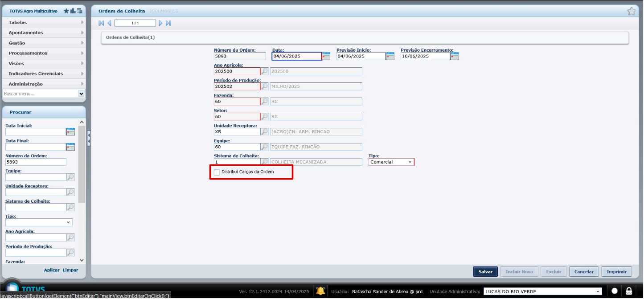Mark Ordem de Colheita as favorite star
Screen dimensions: 644x299
632,12
